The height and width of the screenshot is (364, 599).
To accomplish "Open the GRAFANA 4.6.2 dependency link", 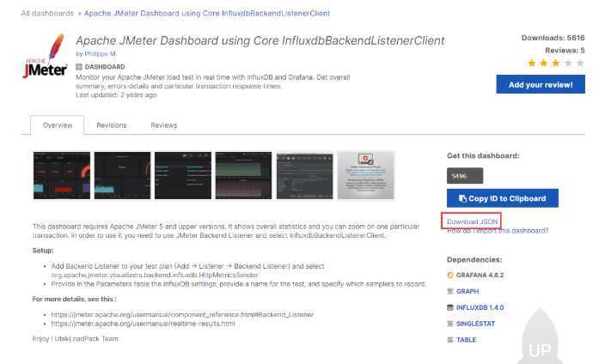I will 480,275.
